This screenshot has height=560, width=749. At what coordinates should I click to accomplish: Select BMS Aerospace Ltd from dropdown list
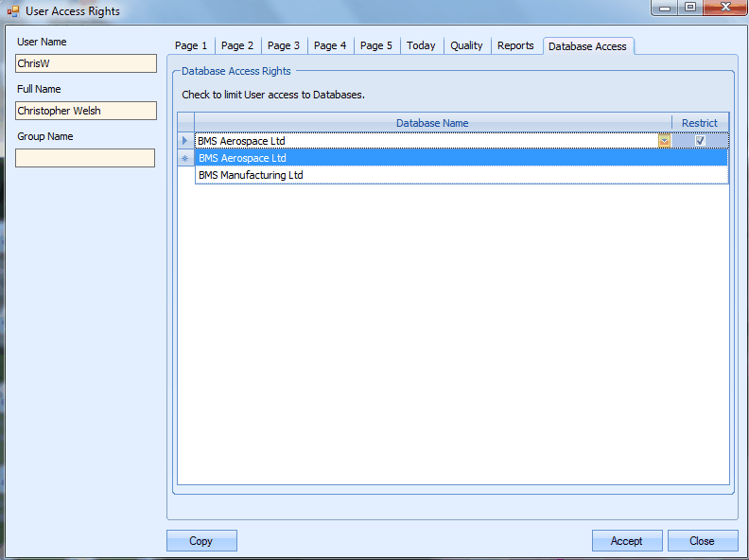tap(461, 159)
